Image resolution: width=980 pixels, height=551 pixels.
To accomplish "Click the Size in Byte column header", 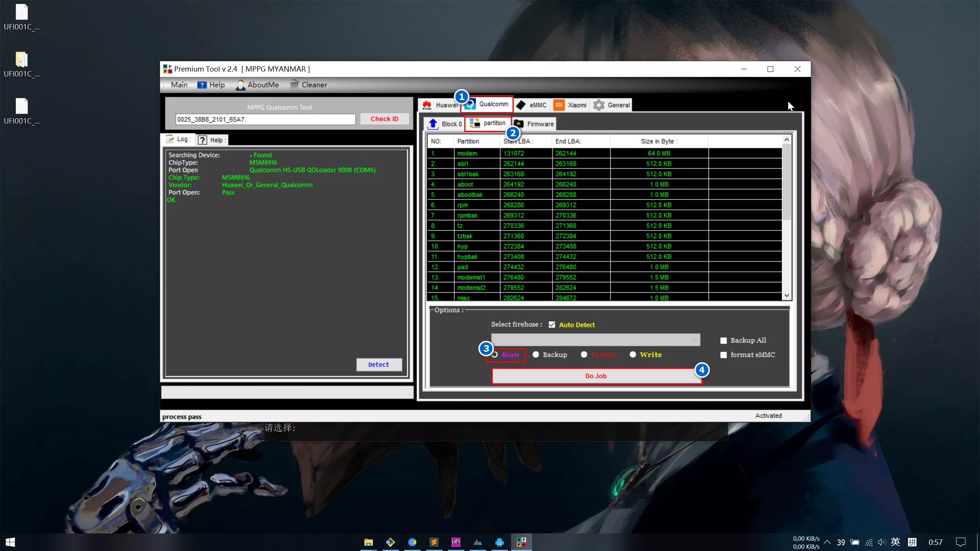I will click(659, 141).
